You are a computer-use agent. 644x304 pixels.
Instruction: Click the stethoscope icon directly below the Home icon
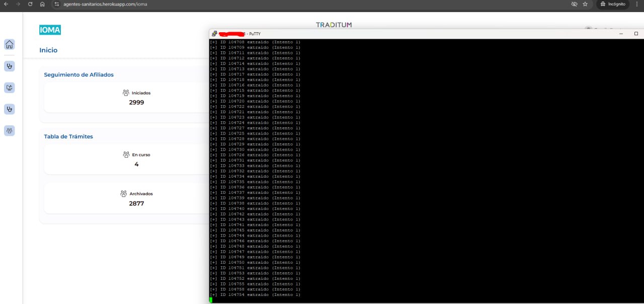(10, 66)
